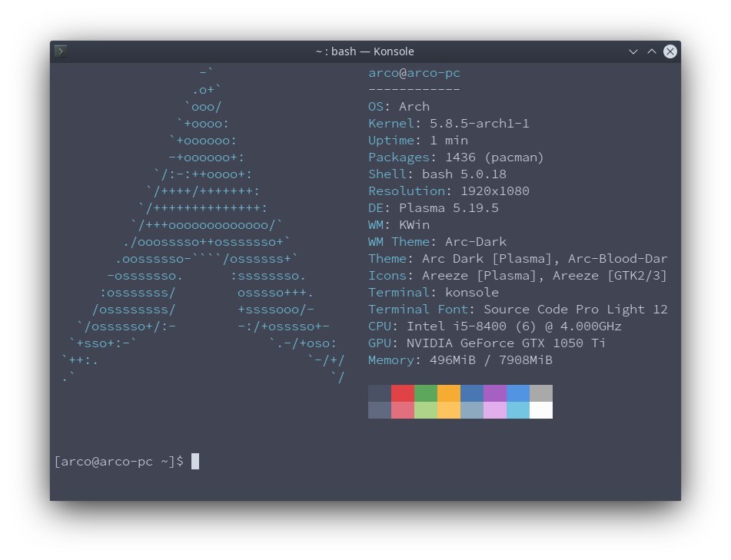Click the 'OS: Arch' line
Viewport: 731px width, 560px height.
point(399,107)
